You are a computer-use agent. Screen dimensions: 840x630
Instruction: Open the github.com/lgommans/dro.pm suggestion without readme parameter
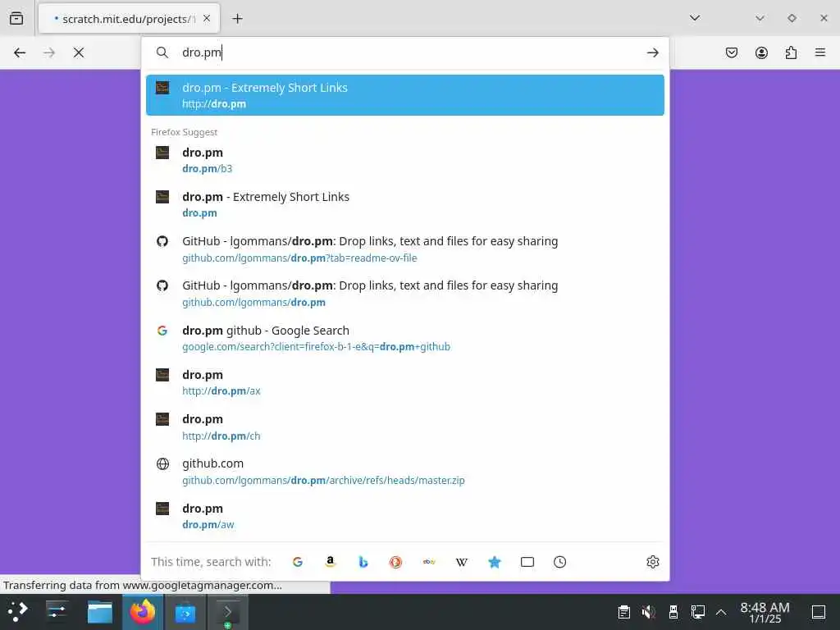(x=405, y=294)
